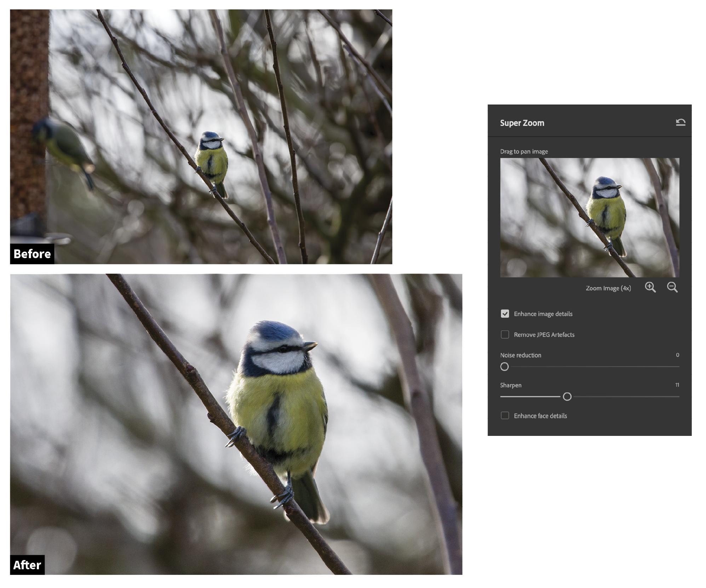Image resolution: width=706 pixels, height=588 pixels.
Task: Click the 'Sharpen' label
Action: point(511,385)
